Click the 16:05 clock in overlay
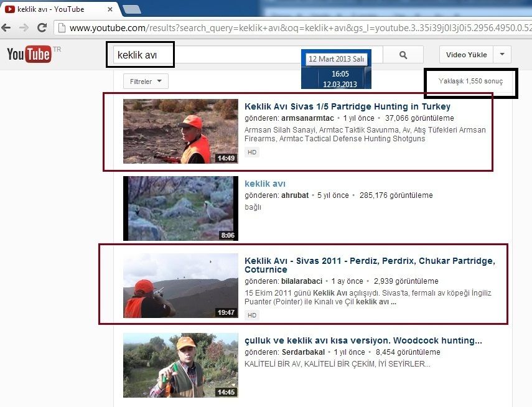The height and width of the screenshot is (407, 532). 340,73
